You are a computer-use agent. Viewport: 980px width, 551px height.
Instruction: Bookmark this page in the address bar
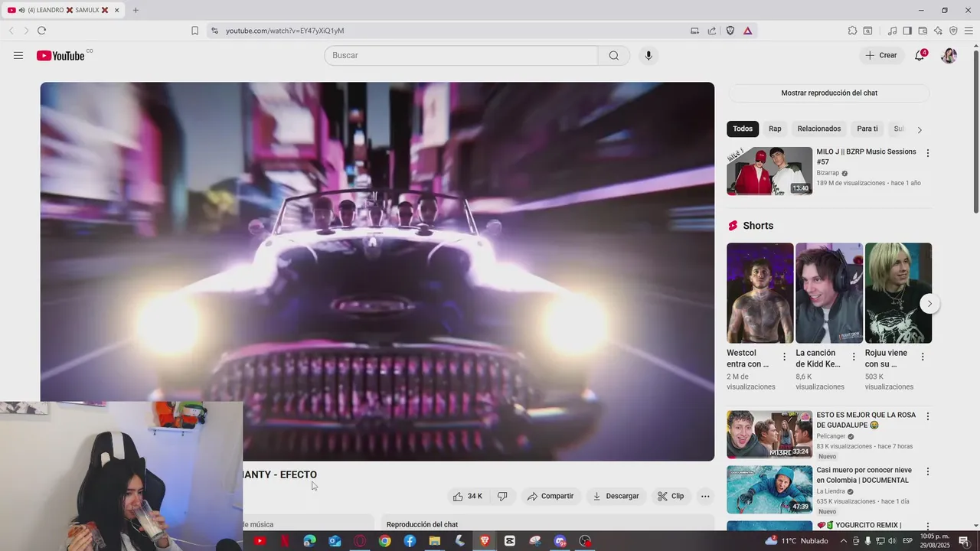click(x=194, y=31)
